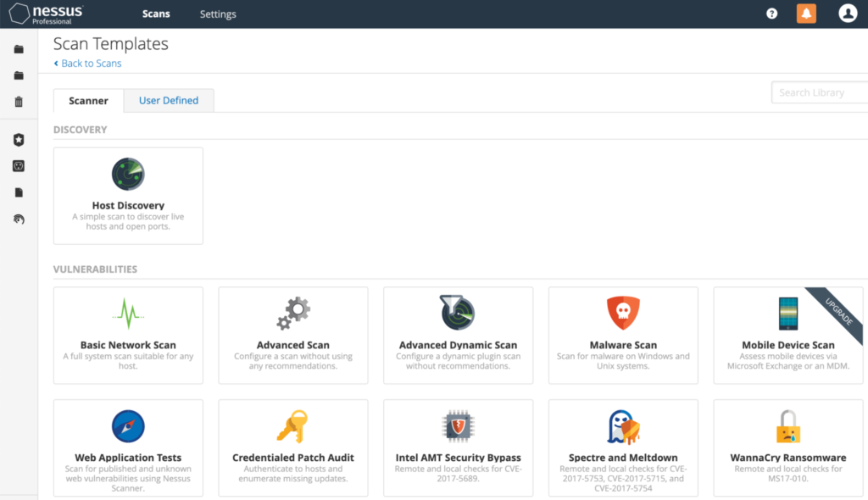Select the Advanced Scan title
This screenshot has height=500, width=868.
pyautogui.click(x=292, y=345)
